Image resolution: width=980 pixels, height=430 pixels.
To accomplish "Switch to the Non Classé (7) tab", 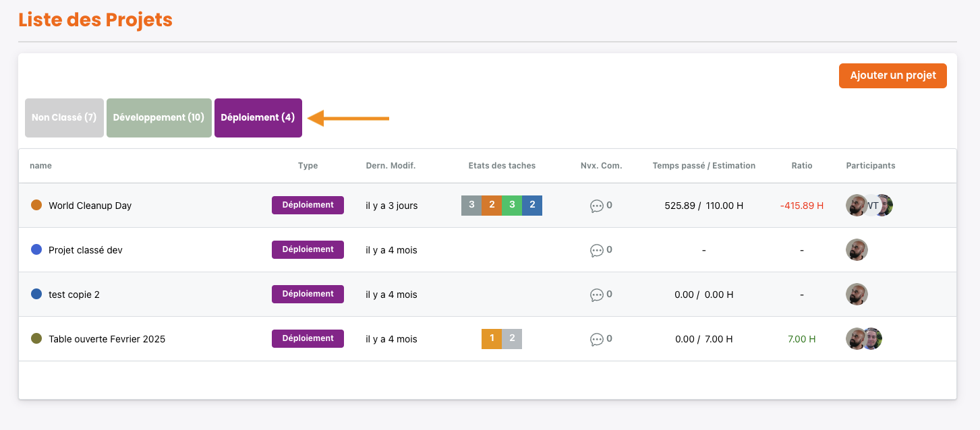I will (x=64, y=118).
